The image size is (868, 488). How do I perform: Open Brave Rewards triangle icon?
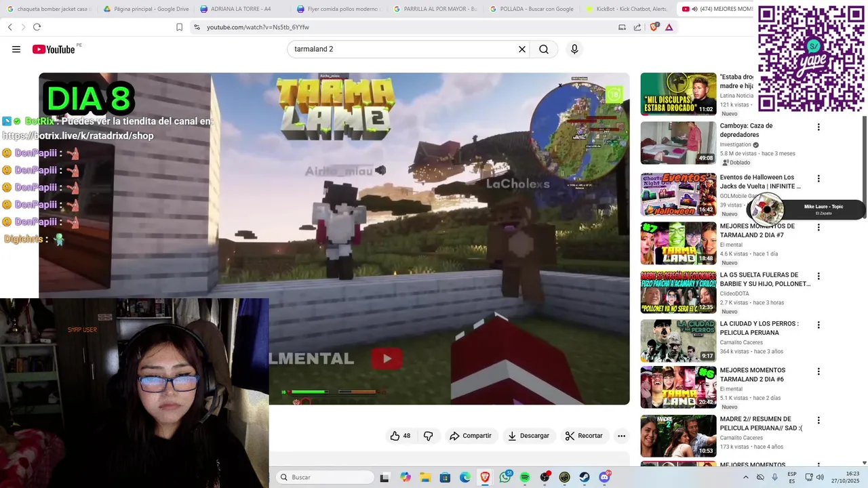(669, 27)
